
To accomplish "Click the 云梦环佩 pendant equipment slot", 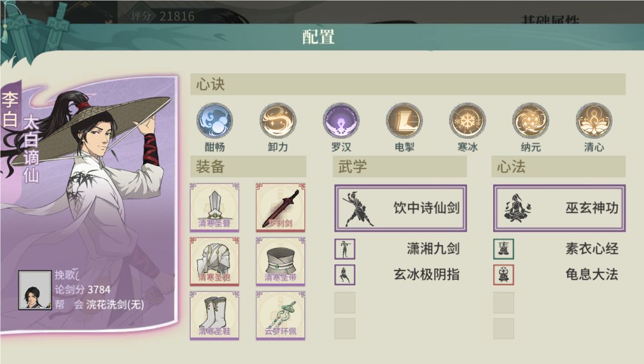I will click(x=280, y=316).
